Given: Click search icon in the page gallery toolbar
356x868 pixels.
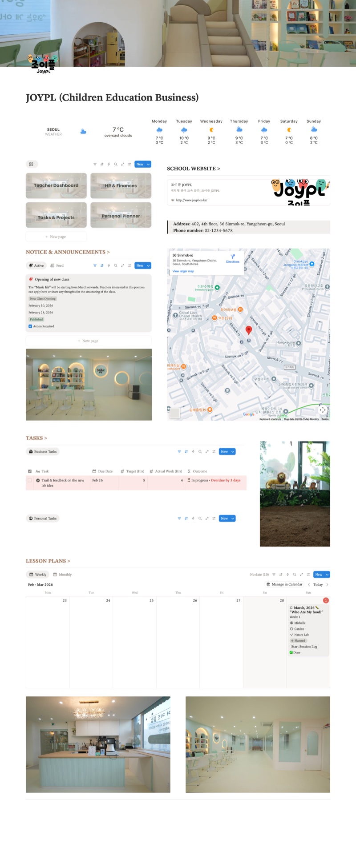Looking at the screenshot, I should click(x=116, y=164).
